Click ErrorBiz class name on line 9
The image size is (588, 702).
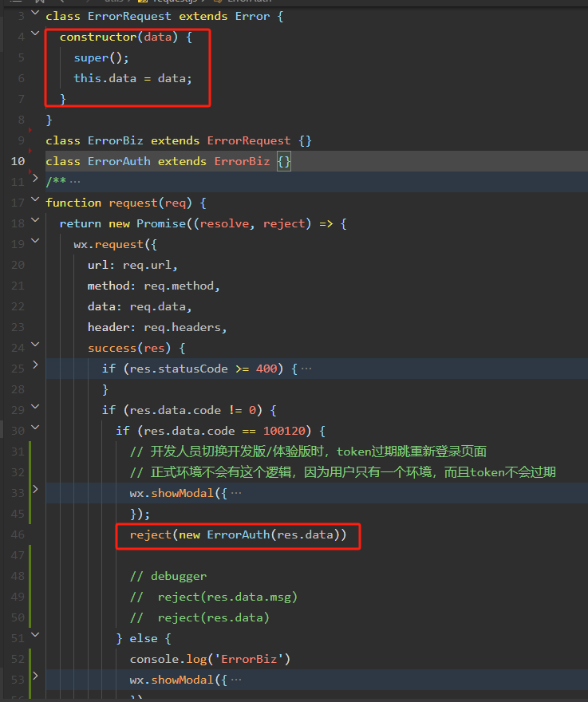(x=116, y=140)
